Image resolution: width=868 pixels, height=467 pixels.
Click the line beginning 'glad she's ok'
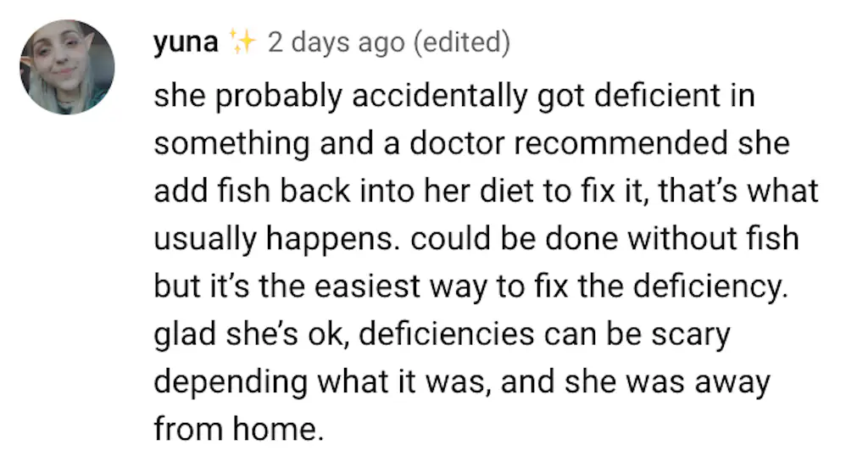(441, 334)
